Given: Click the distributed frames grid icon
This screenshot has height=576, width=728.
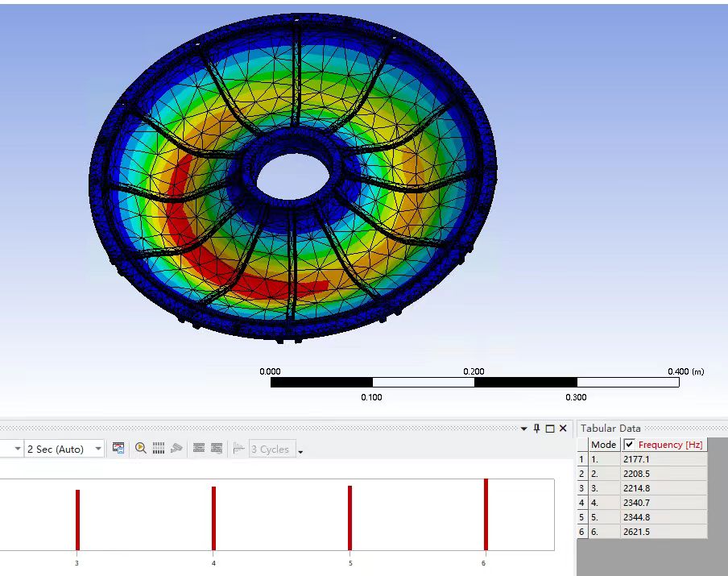Looking at the screenshot, I should [159, 448].
